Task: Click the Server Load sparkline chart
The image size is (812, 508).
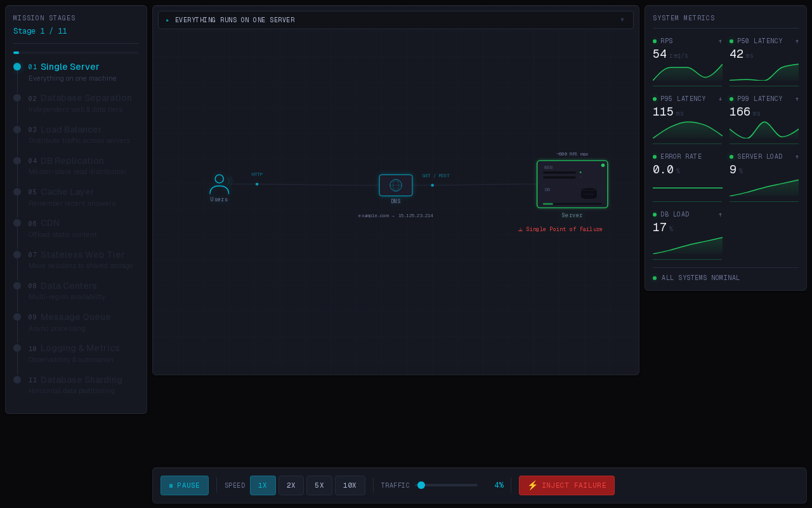Action: [x=764, y=189]
